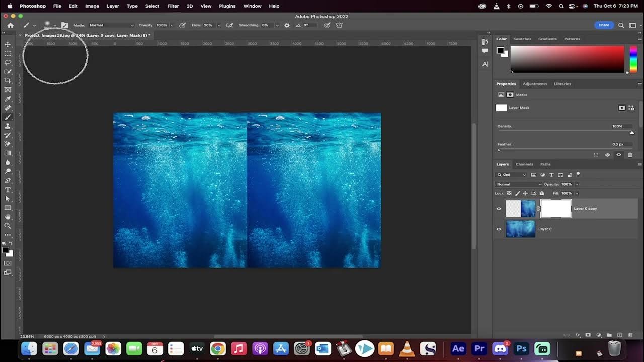The image size is (644, 362).
Task: Select the Lasso tool
Action: [8, 63]
